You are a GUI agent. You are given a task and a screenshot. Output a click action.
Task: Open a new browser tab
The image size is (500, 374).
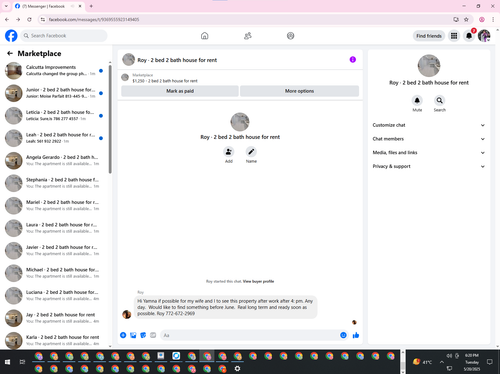pyautogui.click(x=91, y=6)
